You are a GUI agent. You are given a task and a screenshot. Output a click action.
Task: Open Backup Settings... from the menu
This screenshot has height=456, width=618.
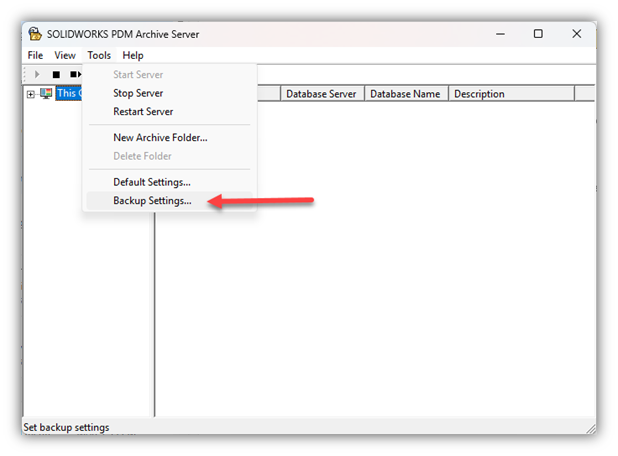point(169,201)
